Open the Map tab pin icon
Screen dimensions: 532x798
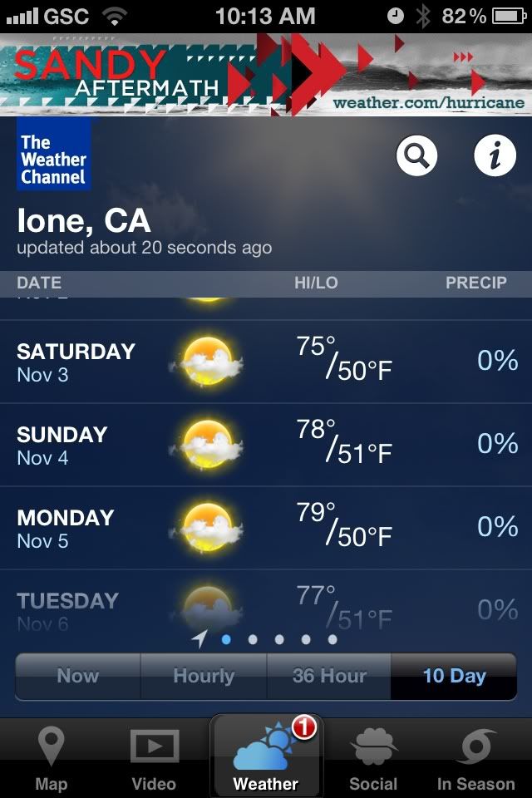click(52, 746)
